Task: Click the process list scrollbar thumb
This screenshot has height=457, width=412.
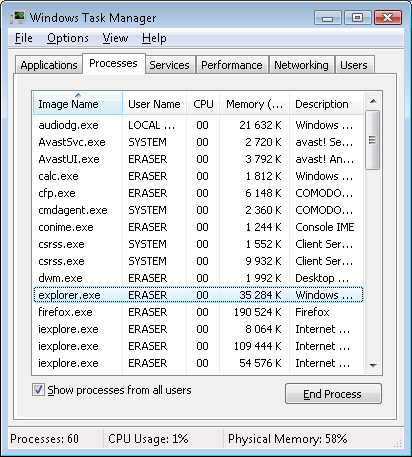Action: point(372,140)
